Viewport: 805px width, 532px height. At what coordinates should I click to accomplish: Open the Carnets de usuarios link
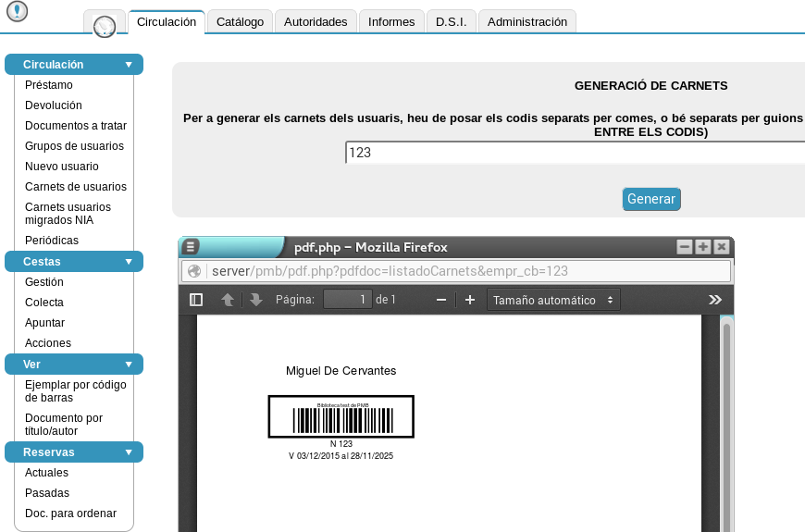pos(76,187)
